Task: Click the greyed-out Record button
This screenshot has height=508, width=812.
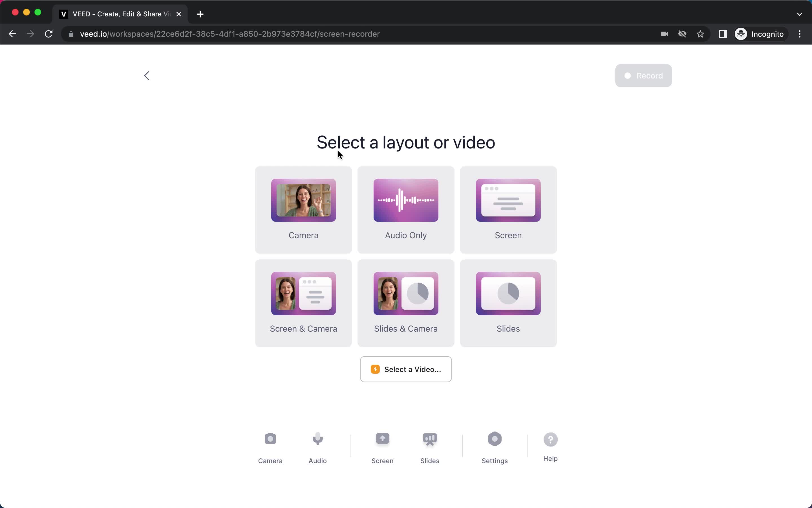Action: pyautogui.click(x=643, y=76)
